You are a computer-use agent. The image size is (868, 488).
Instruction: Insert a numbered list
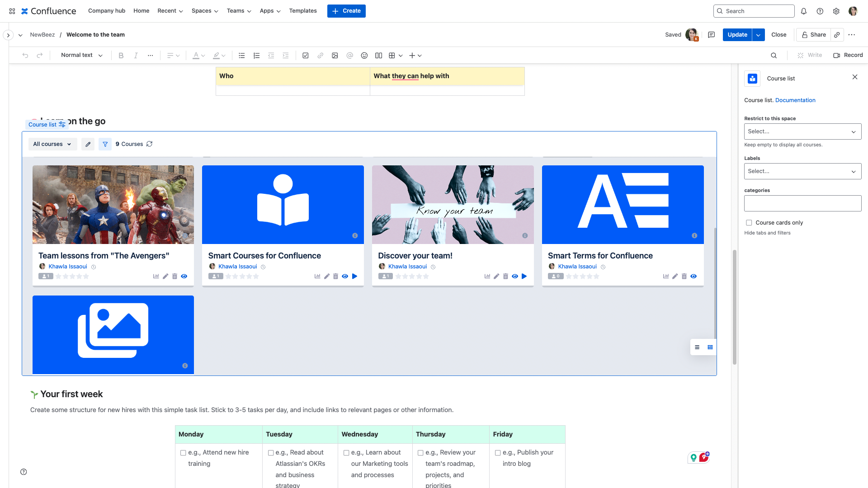coord(256,56)
